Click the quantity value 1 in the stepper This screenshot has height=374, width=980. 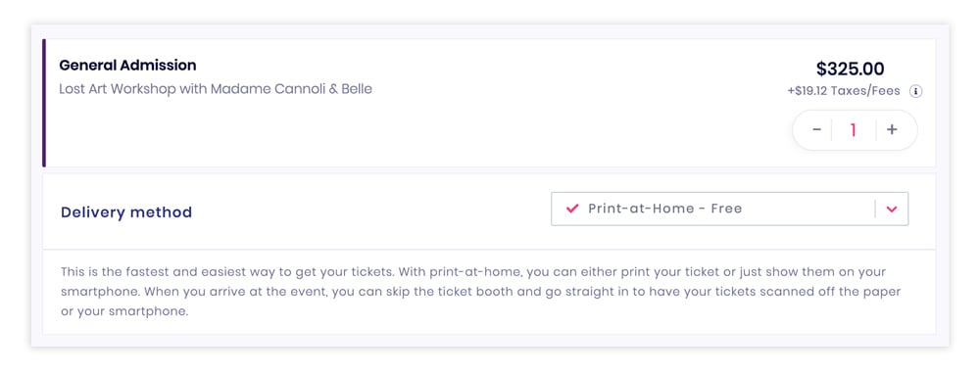[x=854, y=130]
